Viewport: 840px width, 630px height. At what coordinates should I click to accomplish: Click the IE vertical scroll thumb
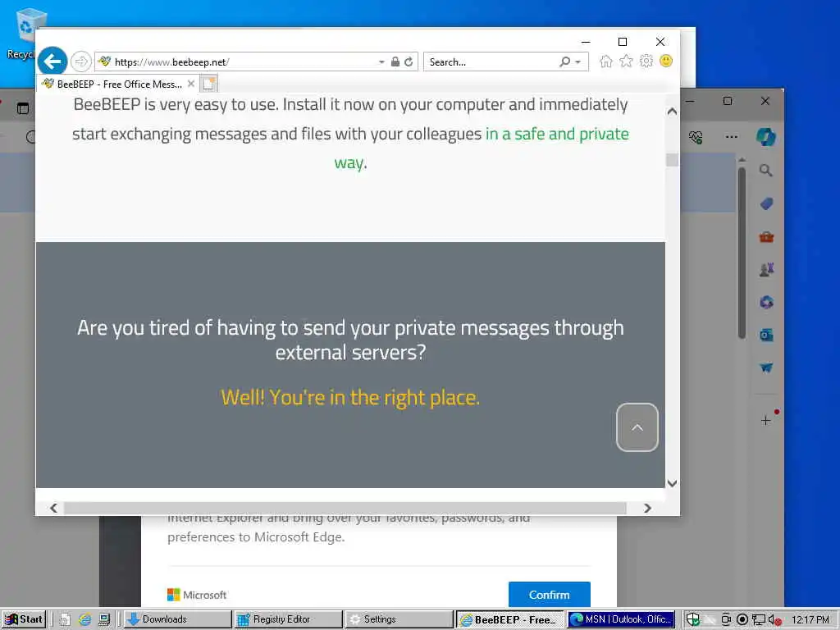click(x=672, y=160)
